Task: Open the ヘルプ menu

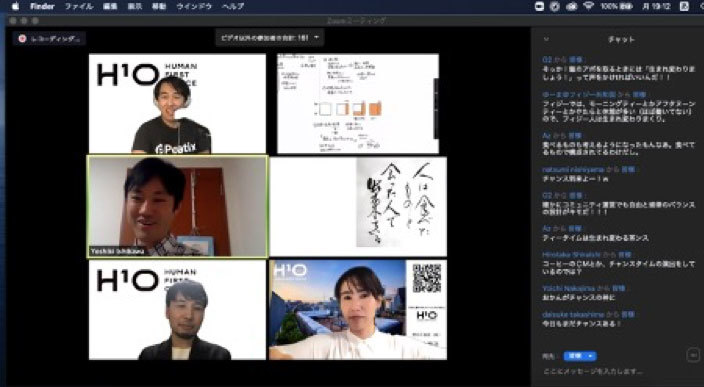Action: tap(233, 6)
